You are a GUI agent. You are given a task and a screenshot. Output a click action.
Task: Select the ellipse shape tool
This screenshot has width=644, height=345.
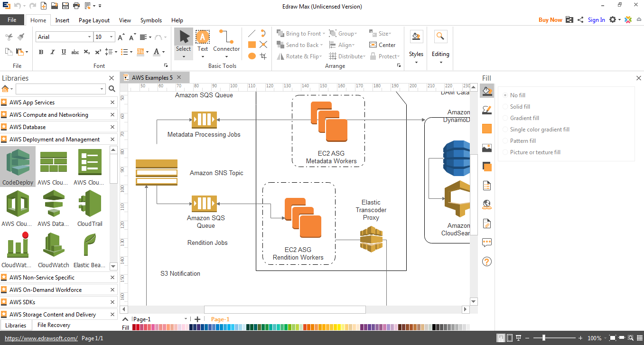252,56
